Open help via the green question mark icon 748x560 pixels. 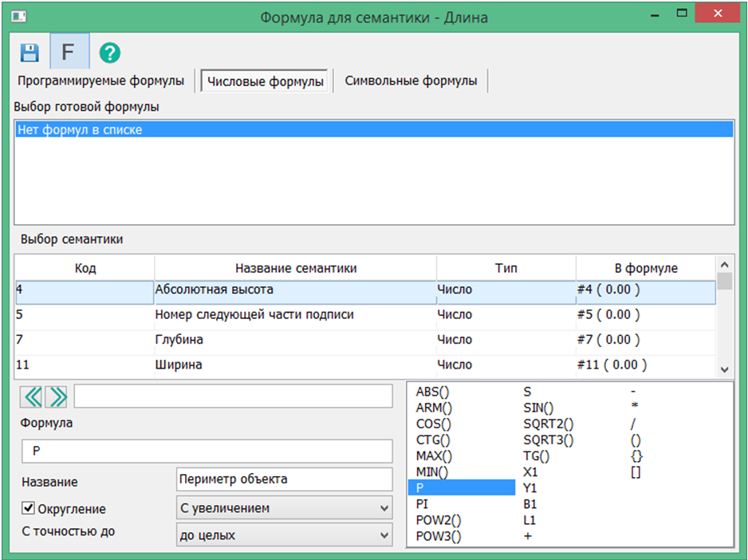tap(109, 53)
